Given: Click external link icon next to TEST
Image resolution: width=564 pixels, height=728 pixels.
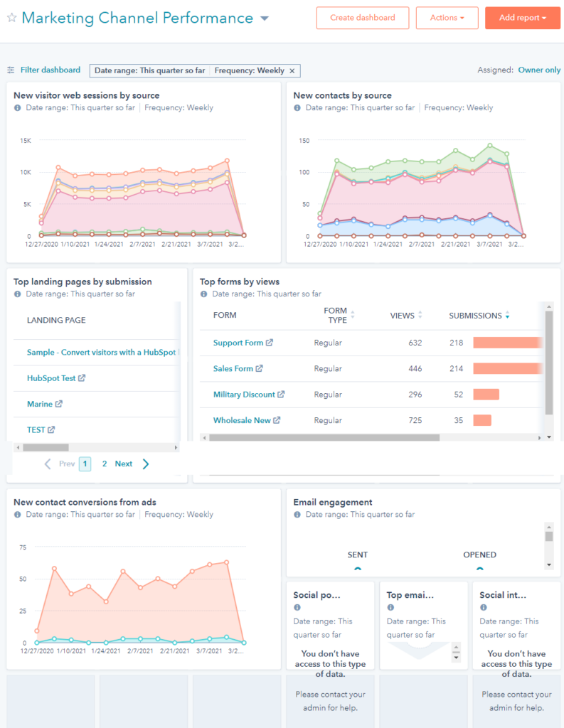Looking at the screenshot, I should point(51,430).
